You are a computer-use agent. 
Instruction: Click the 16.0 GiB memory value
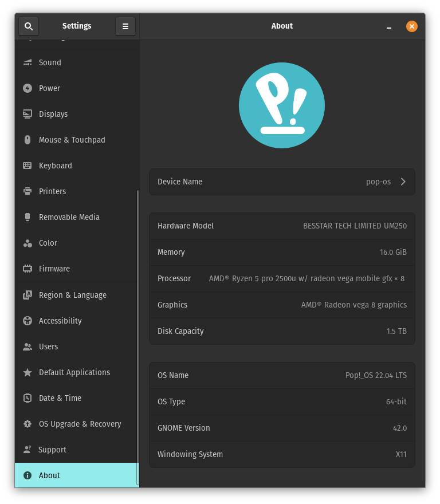click(x=393, y=253)
